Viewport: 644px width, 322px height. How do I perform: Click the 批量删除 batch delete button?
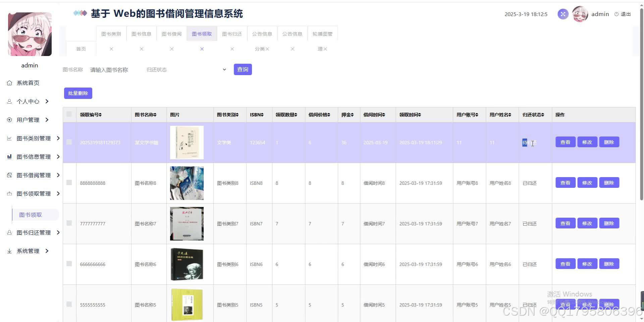78,93
